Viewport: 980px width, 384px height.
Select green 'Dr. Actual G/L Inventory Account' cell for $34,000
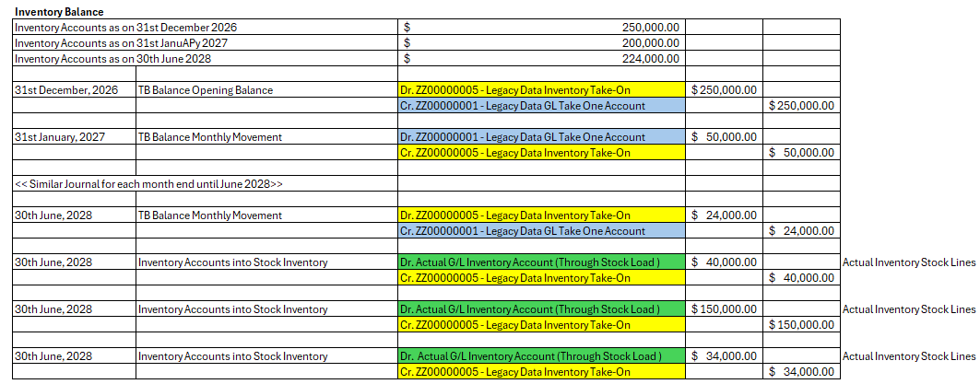coord(540,356)
